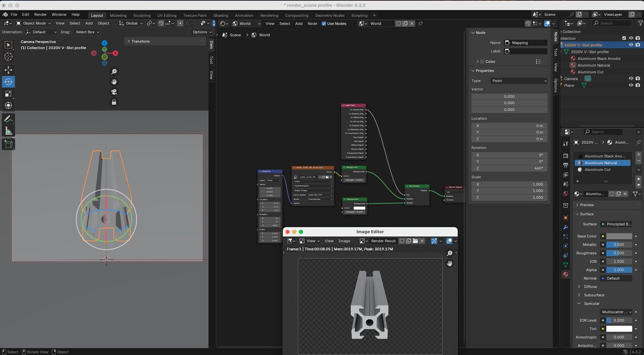Click the Mapping node name field
Screen dimensions: 644x355
tap(526, 42)
